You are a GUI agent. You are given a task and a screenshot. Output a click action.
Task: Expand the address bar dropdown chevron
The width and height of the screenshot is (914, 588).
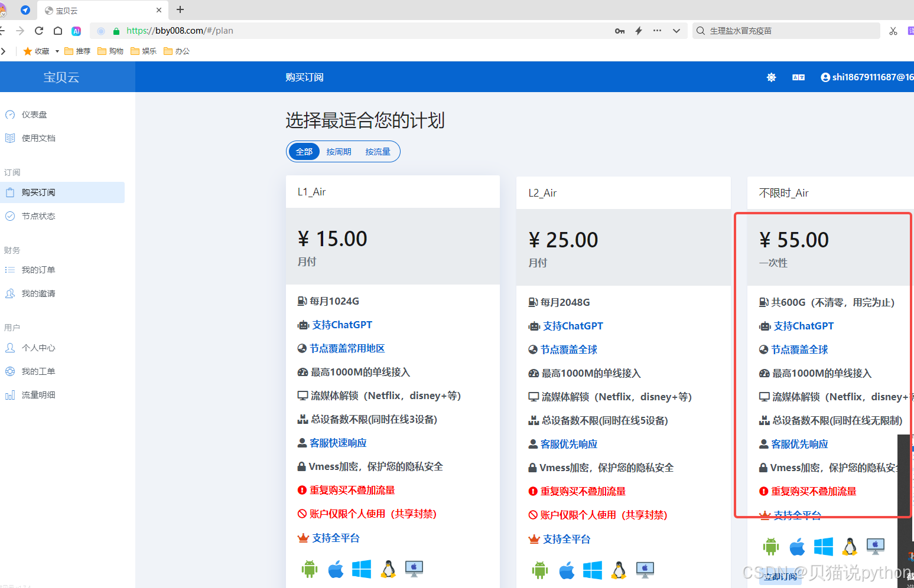[676, 31]
